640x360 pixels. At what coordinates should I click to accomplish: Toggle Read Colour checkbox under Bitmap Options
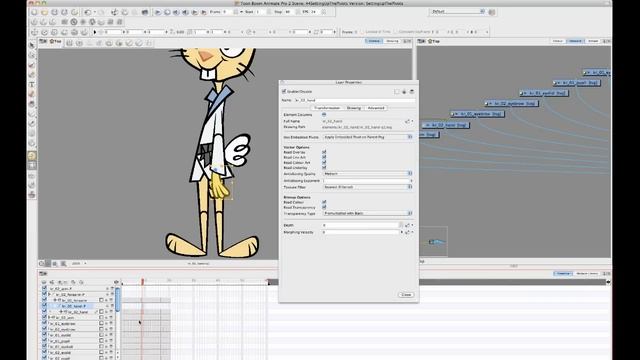tap(324, 202)
